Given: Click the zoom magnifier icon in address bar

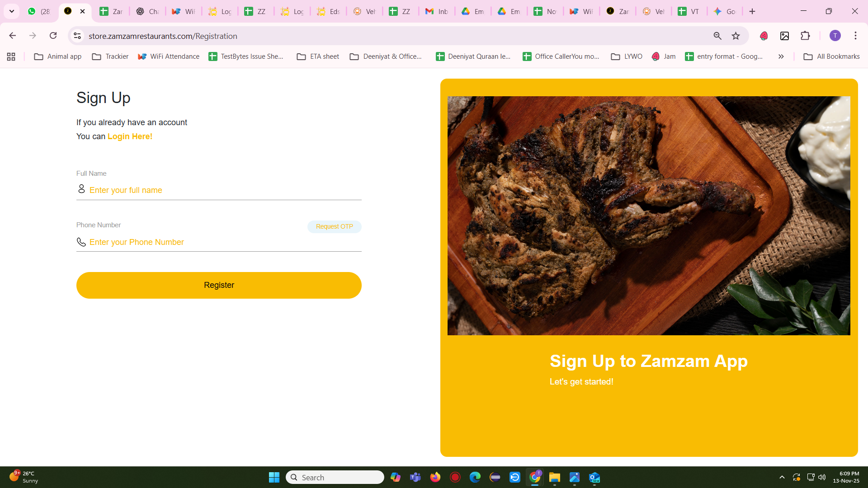Looking at the screenshot, I should (717, 36).
